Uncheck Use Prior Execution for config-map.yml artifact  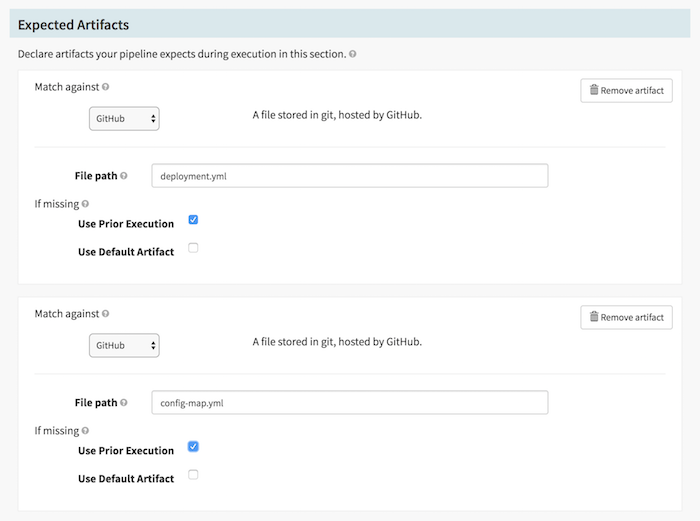tap(193, 447)
